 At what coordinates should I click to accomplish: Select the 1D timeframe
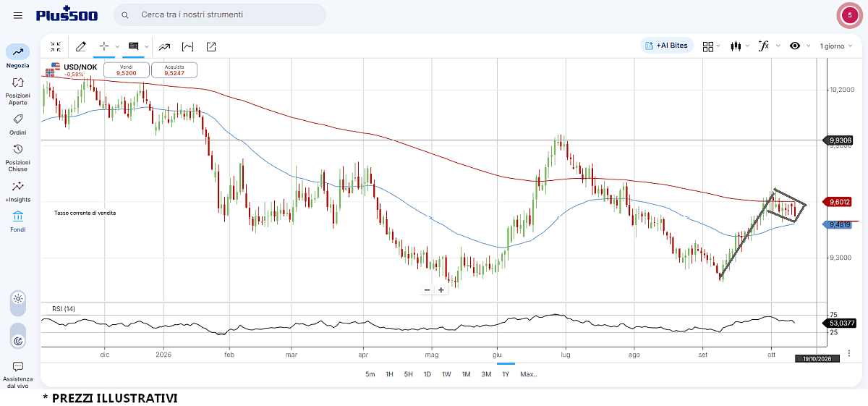tap(427, 374)
